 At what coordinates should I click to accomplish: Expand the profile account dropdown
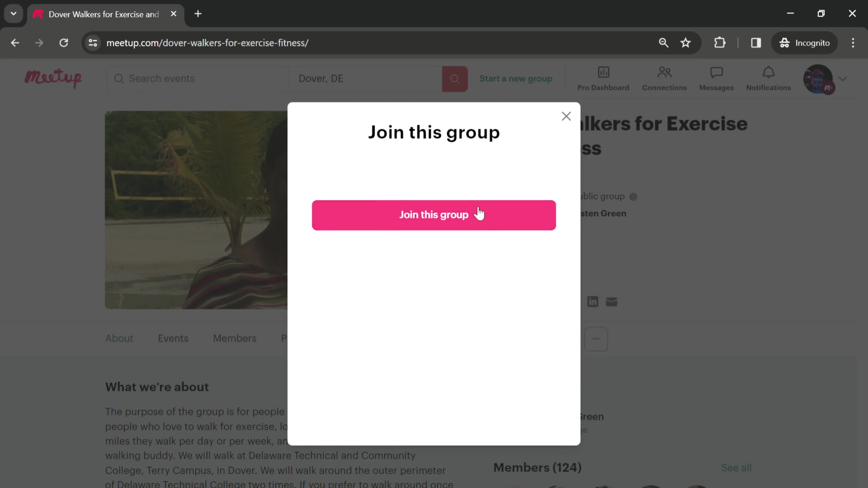click(844, 78)
